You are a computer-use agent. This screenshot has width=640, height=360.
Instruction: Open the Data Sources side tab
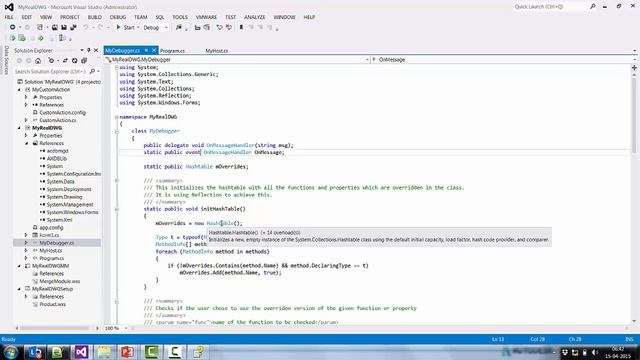[6, 60]
